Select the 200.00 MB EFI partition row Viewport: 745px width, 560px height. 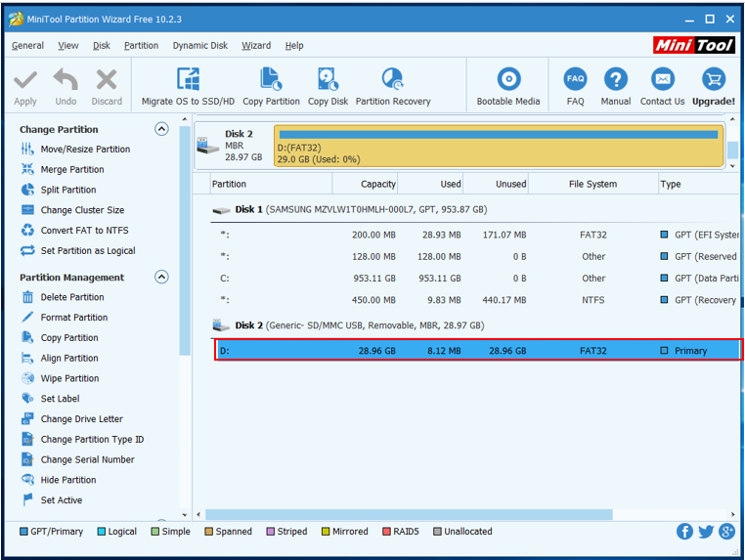[475, 235]
